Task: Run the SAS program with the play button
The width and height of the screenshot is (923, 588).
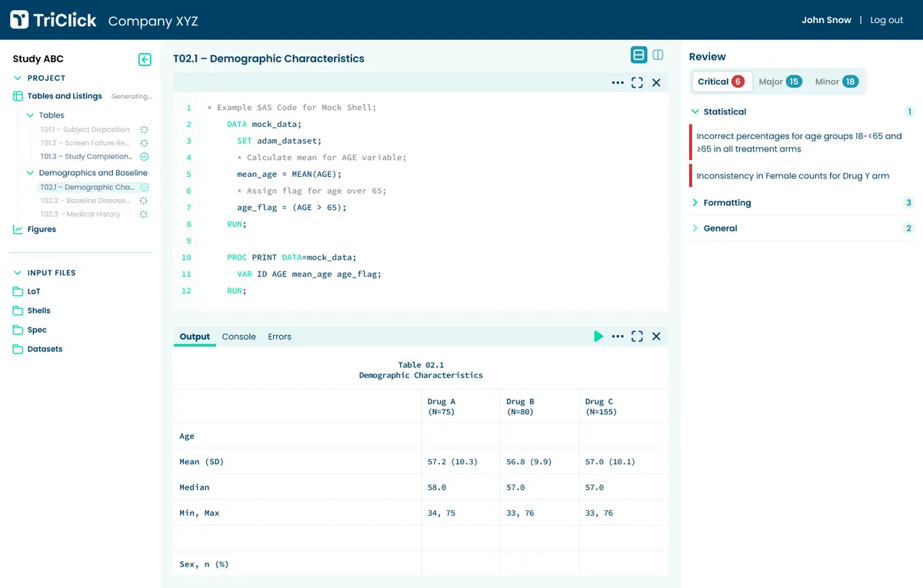Action: tap(598, 336)
